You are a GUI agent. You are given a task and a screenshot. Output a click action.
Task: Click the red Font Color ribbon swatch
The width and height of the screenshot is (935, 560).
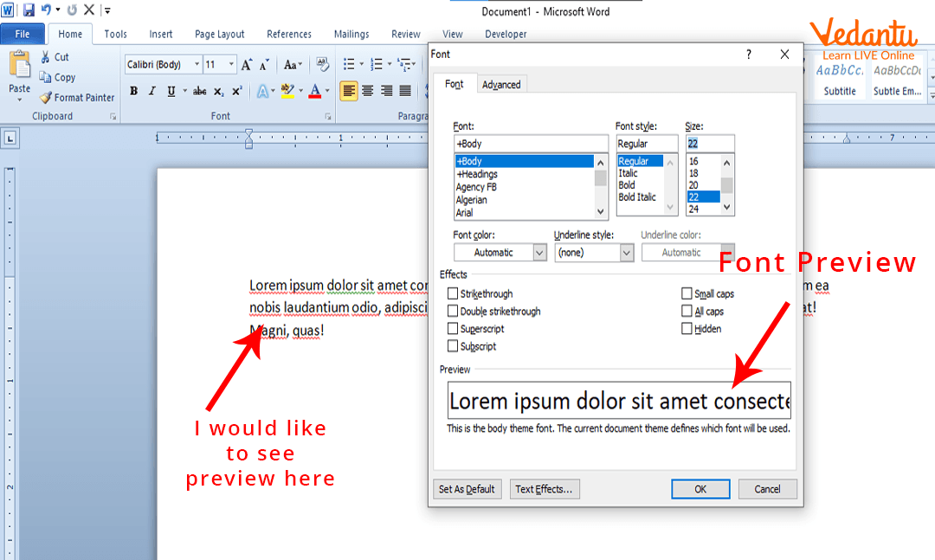pyautogui.click(x=314, y=91)
